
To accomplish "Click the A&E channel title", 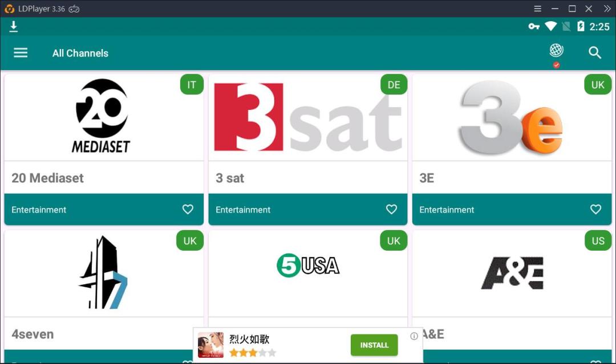I will point(433,334).
